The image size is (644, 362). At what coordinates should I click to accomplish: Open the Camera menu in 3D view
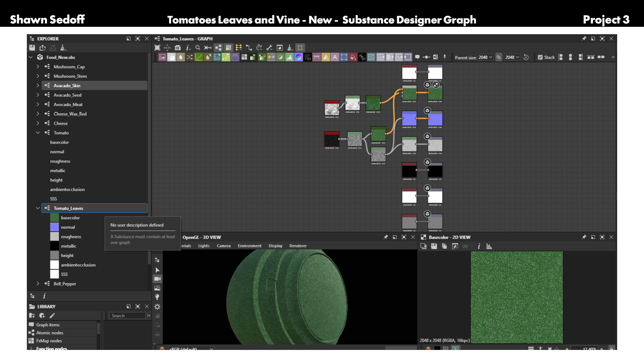(224, 246)
